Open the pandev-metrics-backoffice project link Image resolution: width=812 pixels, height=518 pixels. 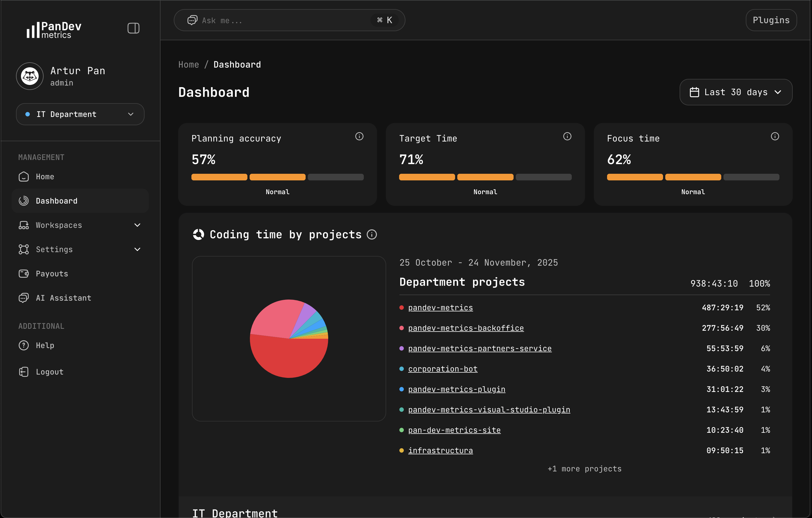466,328
